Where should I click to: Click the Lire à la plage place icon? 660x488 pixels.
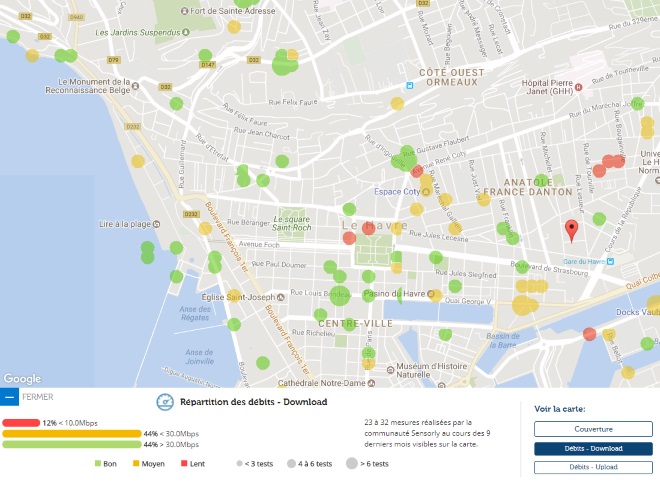click(x=156, y=224)
